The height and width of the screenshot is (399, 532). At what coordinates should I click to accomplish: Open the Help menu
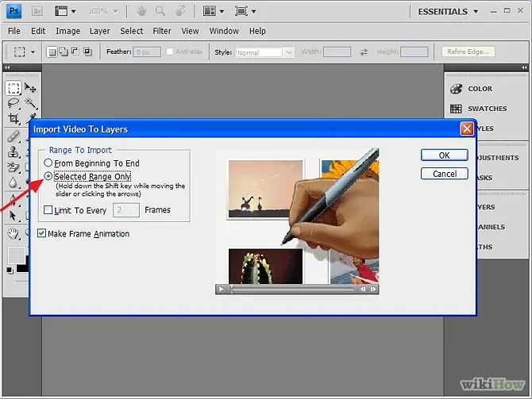257,31
